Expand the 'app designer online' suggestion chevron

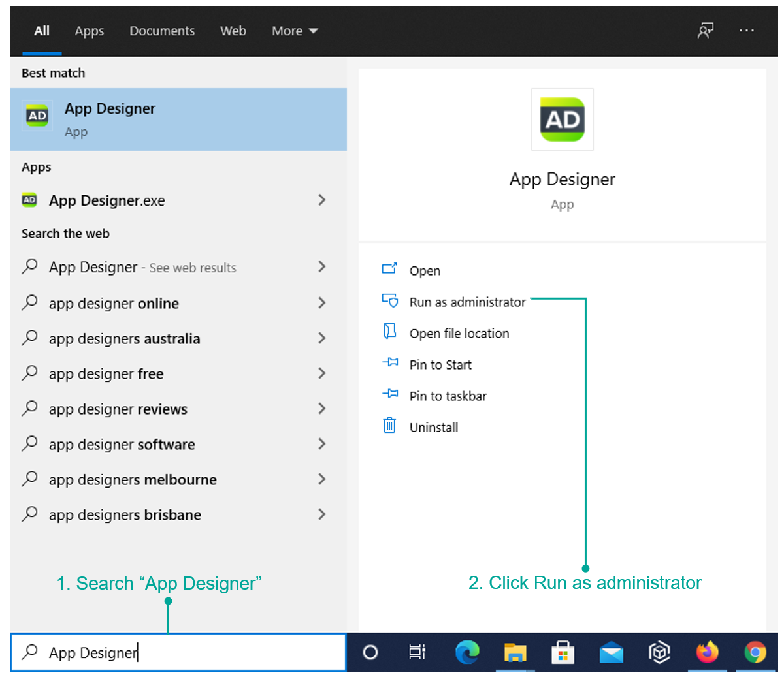pos(321,303)
